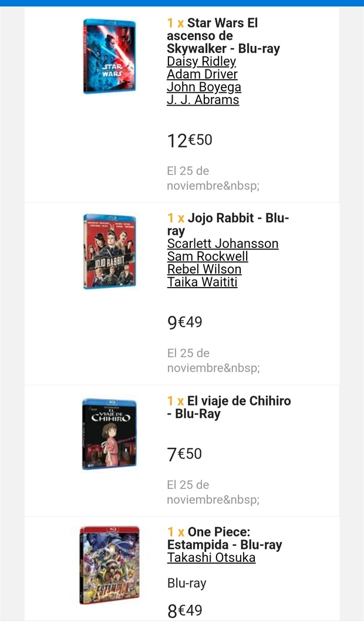Open the Adam Driver link
Viewport: 364px width, 634px height.
202,75
